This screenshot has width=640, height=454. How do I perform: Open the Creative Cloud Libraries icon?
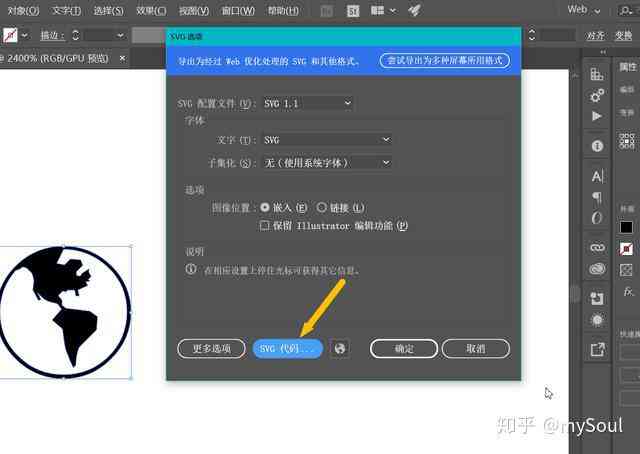pyautogui.click(x=597, y=269)
